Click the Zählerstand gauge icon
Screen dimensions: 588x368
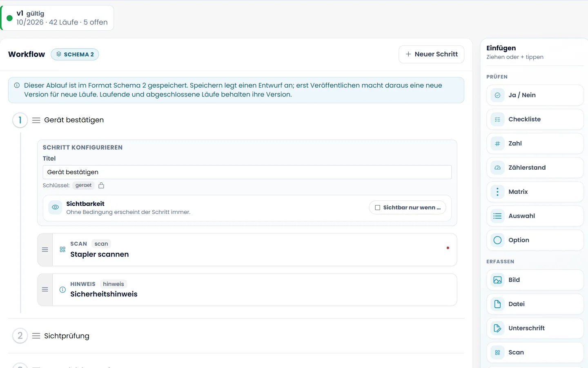point(497,168)
